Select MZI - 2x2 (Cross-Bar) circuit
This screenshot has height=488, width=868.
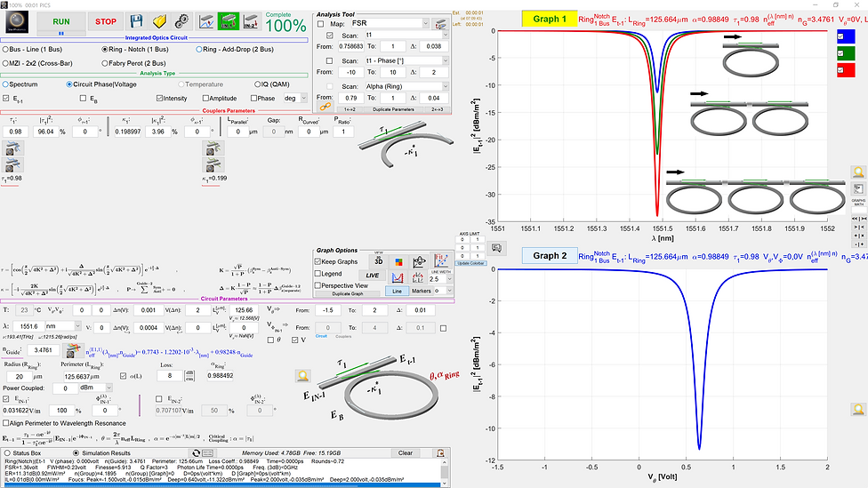click(x=37, y=63)
